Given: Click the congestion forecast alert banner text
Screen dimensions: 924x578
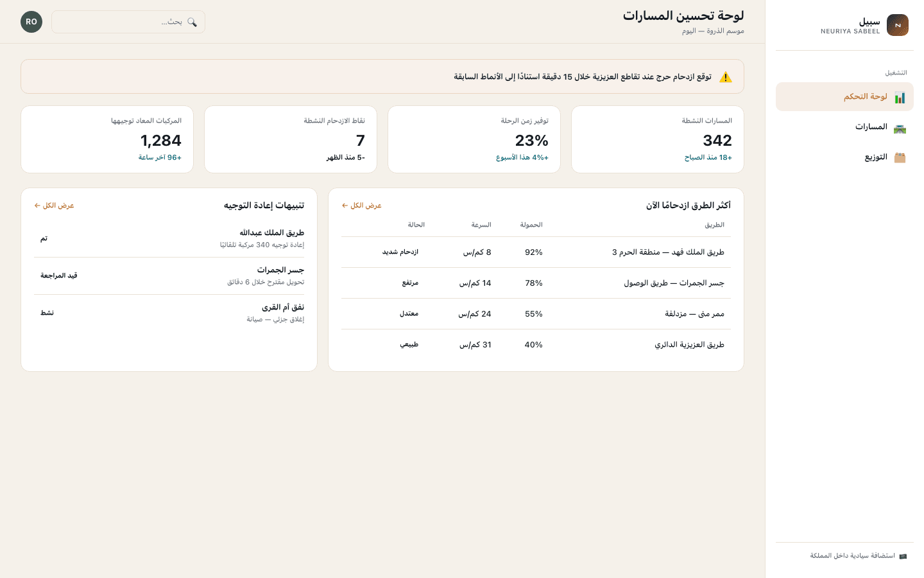Looking at the screenshot, I should (x=583, y=77).
